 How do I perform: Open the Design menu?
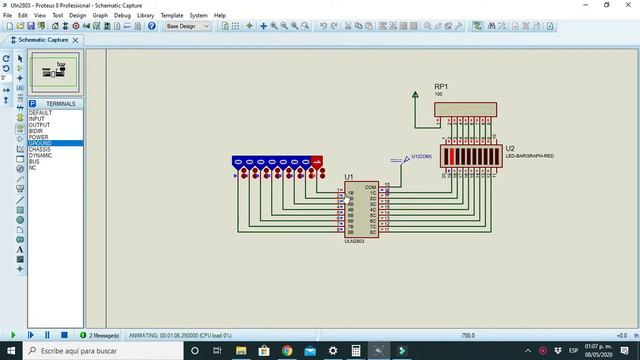(78, 16)
